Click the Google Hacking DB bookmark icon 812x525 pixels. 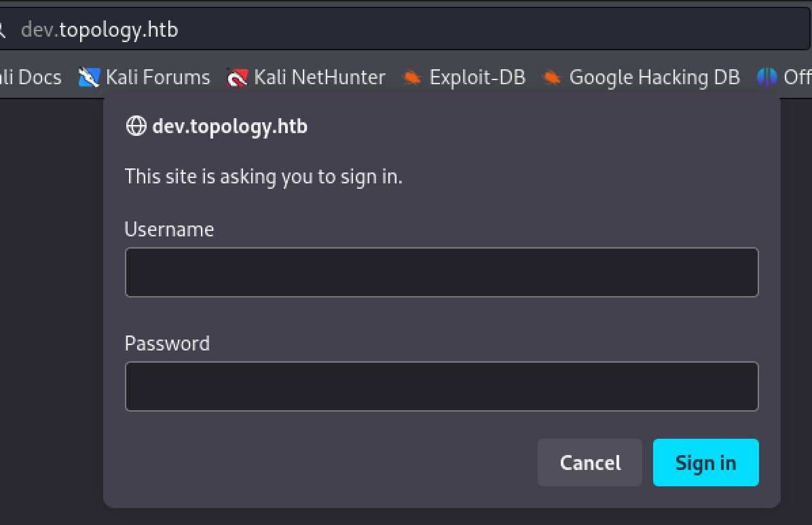[x=551, y=78]
